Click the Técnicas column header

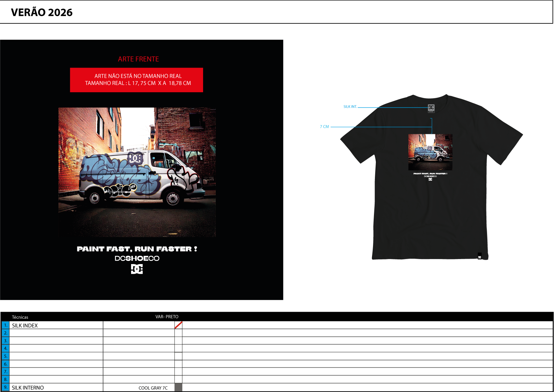[x=20, y=317]
